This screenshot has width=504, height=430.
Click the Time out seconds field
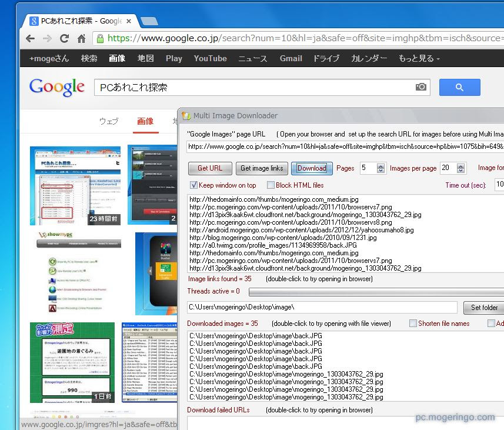[499, 185]
